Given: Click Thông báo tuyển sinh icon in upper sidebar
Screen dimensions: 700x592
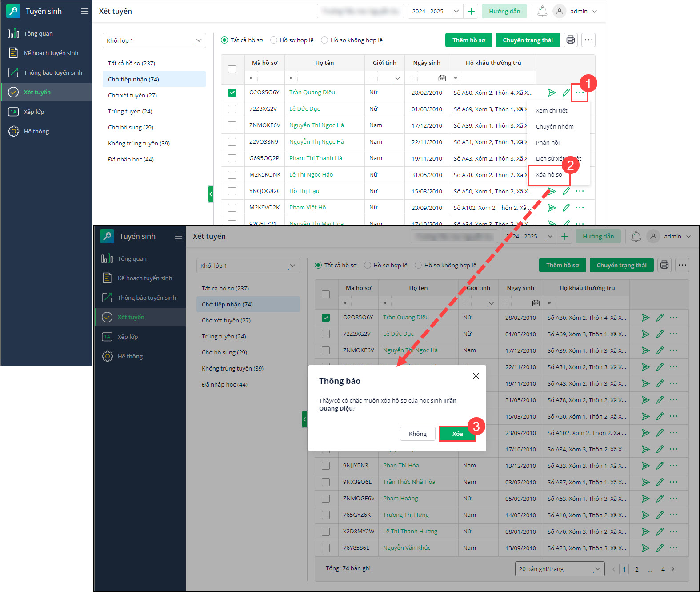Looking at the screenshot, I should click(x=13, y=72).
